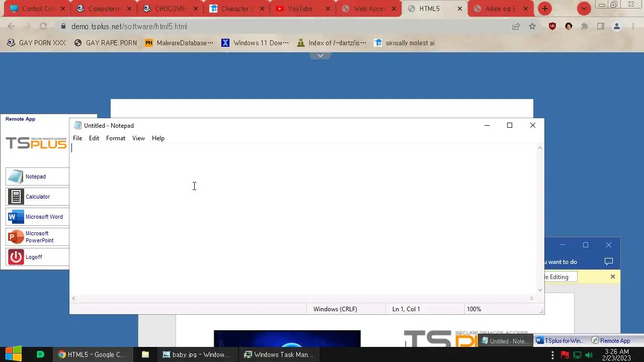Dismiss the yellow 'Editing' bar in Word
This screenshot has width=644, height=362.
[613, 277]
